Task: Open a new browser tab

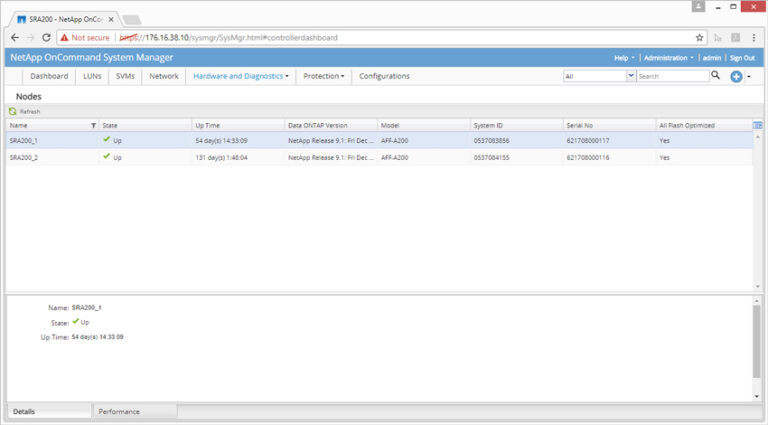Action: tap(132, 20)
